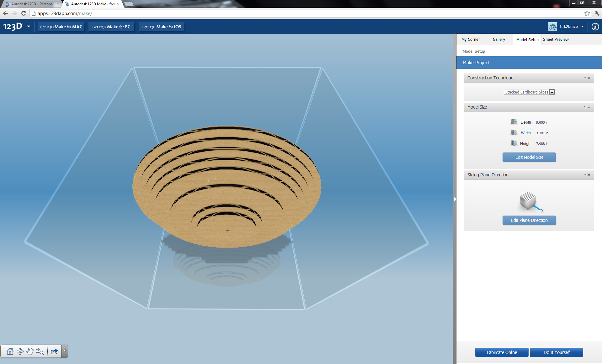Collapse the Construction Technique section chevron

point(585,78)
